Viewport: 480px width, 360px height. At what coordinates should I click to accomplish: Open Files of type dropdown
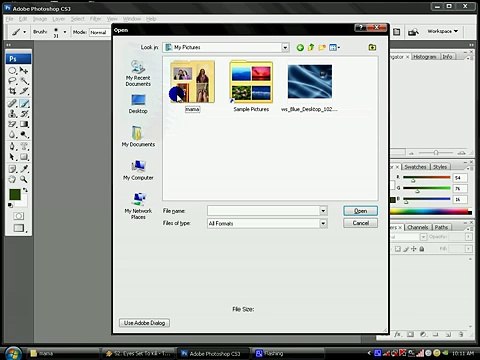323,223
